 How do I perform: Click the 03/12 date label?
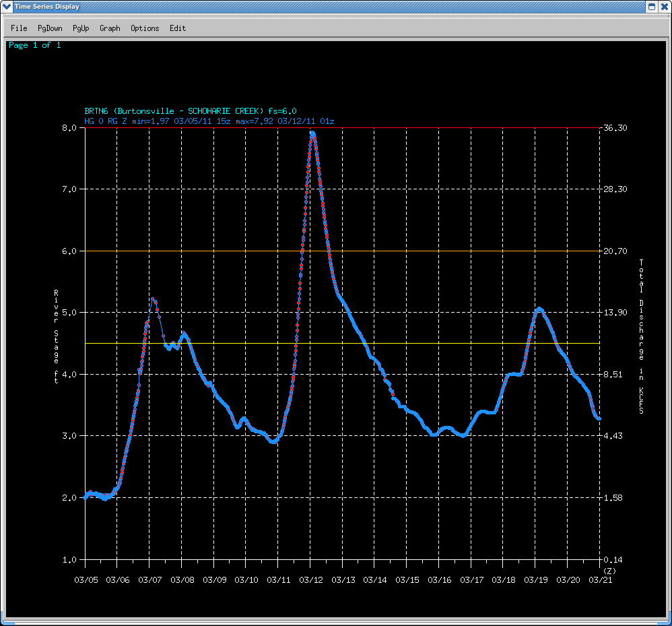click(x=311, y=580)
